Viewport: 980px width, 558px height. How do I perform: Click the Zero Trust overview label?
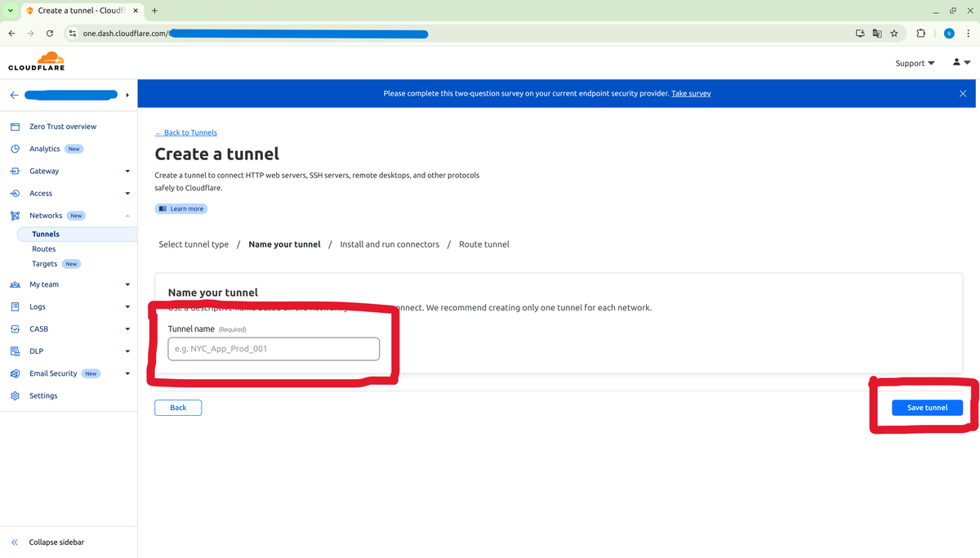coord(63,127)
